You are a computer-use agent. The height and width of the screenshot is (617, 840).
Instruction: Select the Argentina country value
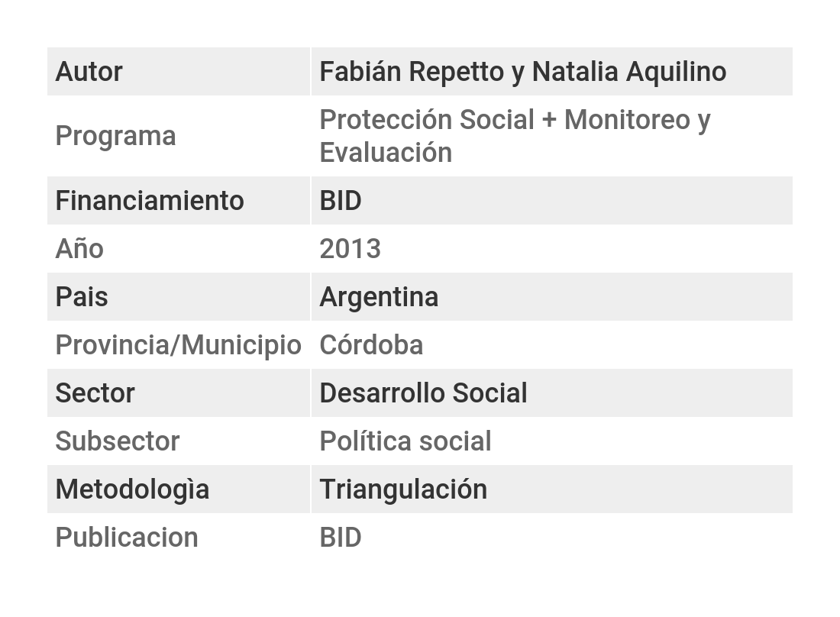[x=379, y=297]
